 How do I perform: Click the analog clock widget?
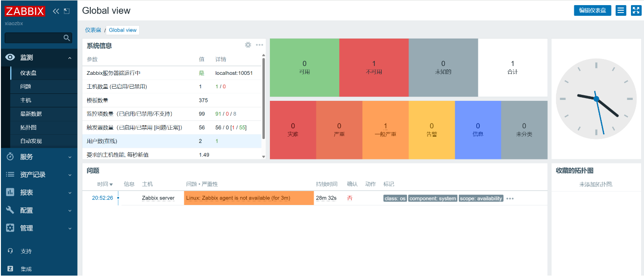pyautogui.click(x=596, y=99)
